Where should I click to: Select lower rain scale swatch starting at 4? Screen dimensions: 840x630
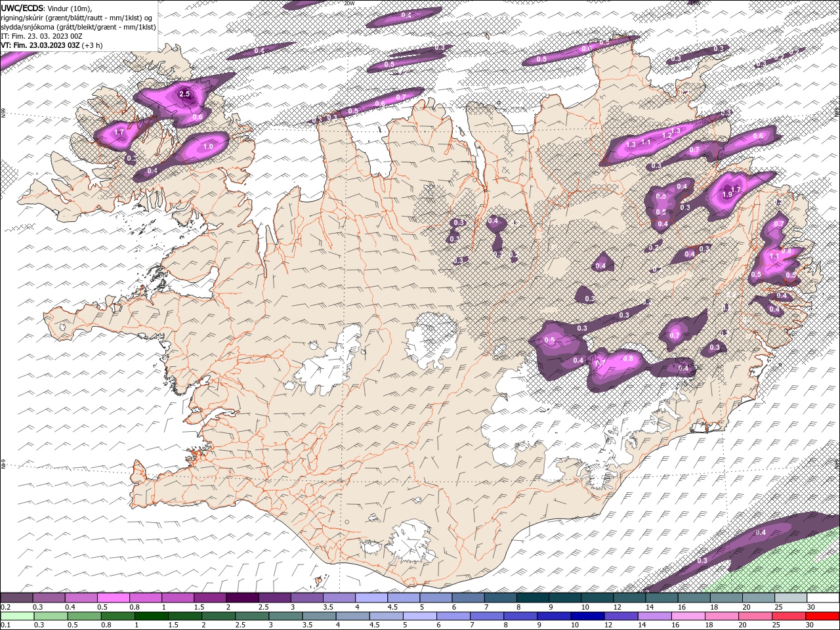point(352,616)
